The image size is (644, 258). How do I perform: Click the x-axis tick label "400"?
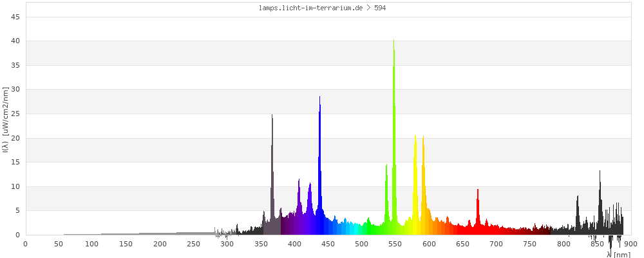[x=294, y=244]
